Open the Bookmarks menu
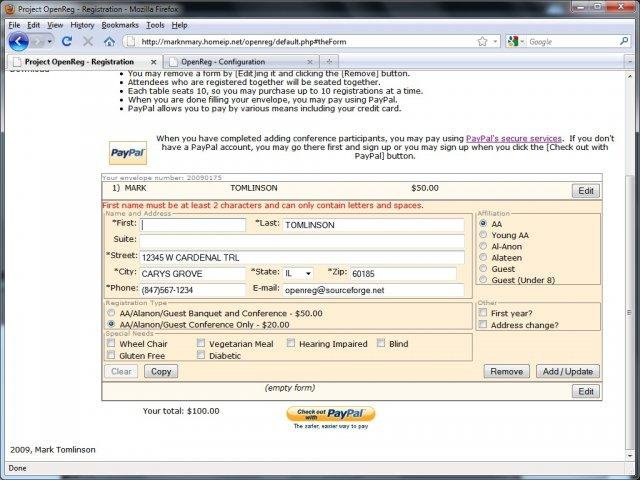 (120, 25)
